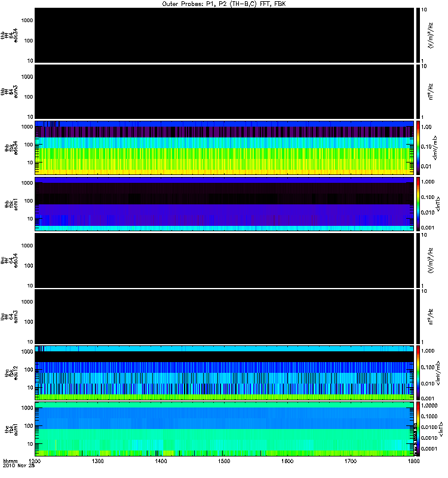Click the 'thb fbk edc34' y-axis title

11,148
